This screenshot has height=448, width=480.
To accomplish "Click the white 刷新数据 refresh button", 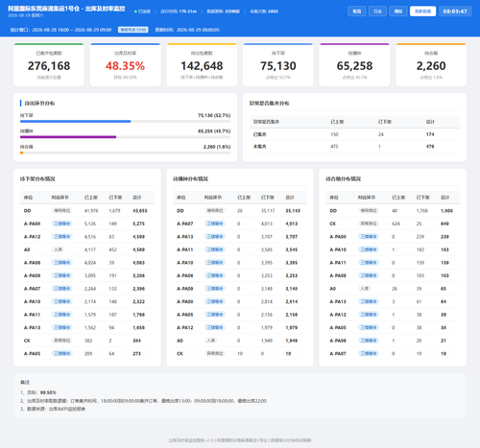I will point(422,12).
